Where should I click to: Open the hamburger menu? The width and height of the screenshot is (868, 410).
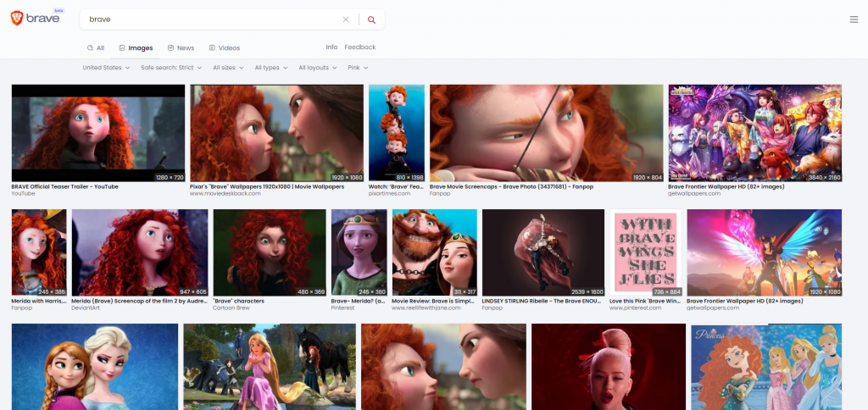tap(854, 19)
